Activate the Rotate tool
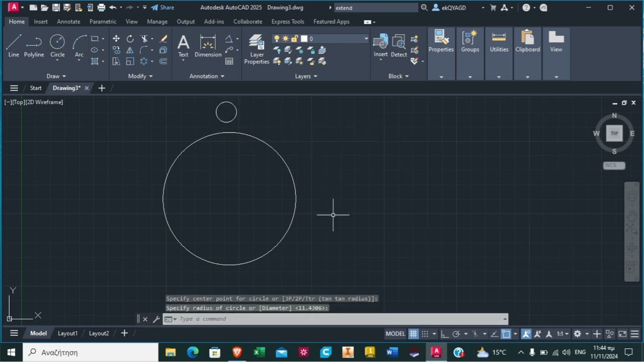Viewport: 644px width, 362px height. (130, 39)
